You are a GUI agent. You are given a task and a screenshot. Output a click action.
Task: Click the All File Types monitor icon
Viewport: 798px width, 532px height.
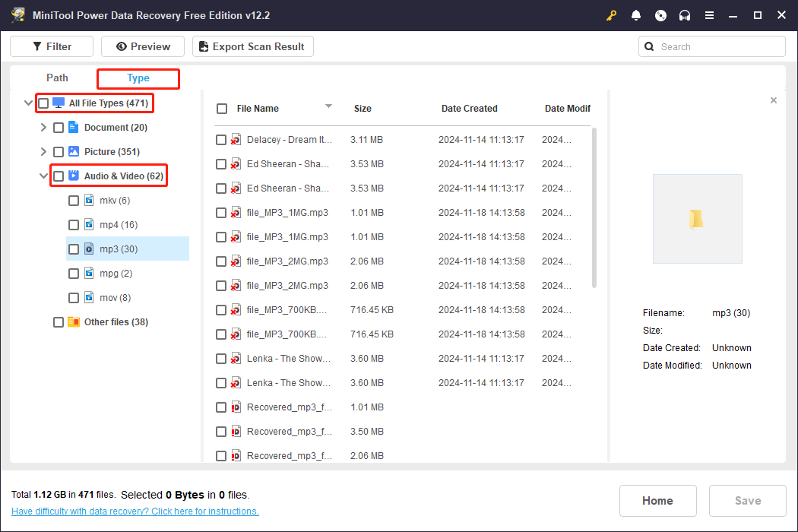(59, 103)
